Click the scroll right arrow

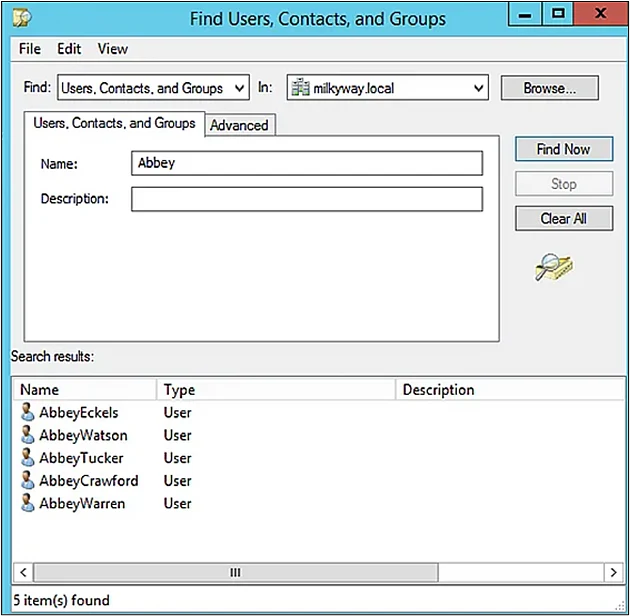[x=614, y=572]
